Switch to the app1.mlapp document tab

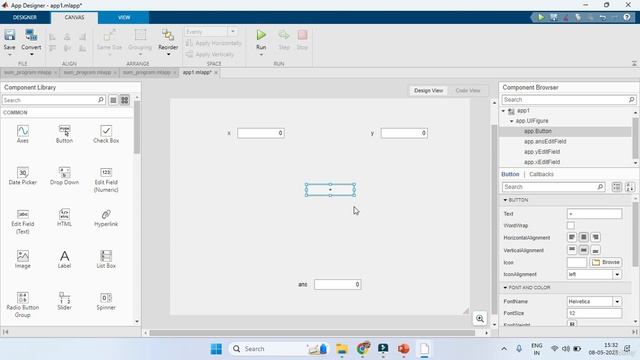(x=197, y=72)
